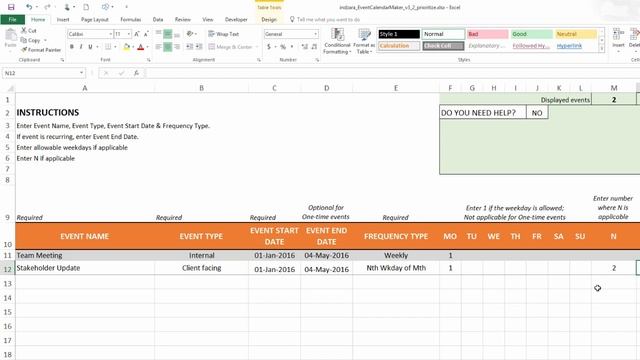Click the Comma Style icon
Screen dimensions: 640x360
(x=292, y=47)
